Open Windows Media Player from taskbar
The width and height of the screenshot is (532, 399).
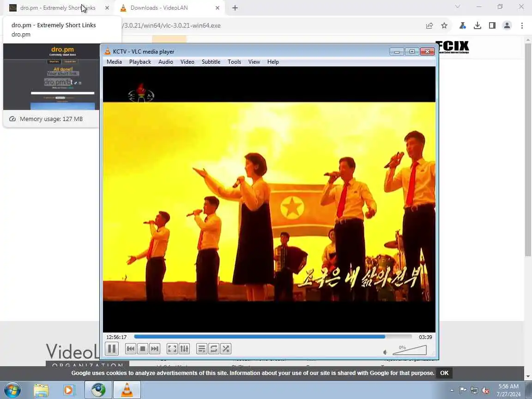point(68,390)
